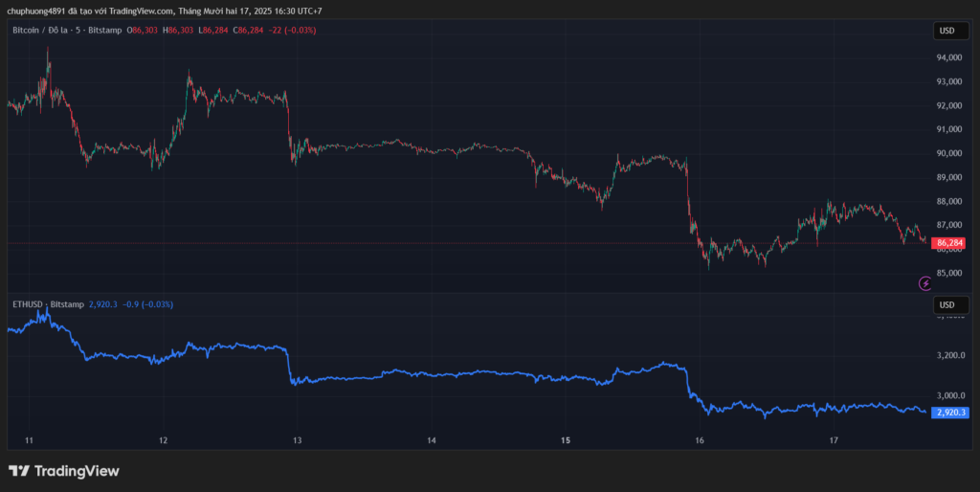Screen dimensions: 980x492
Task: Open the USD currency selector for ETHUSD pane
Action: click(x=947, y=305)
